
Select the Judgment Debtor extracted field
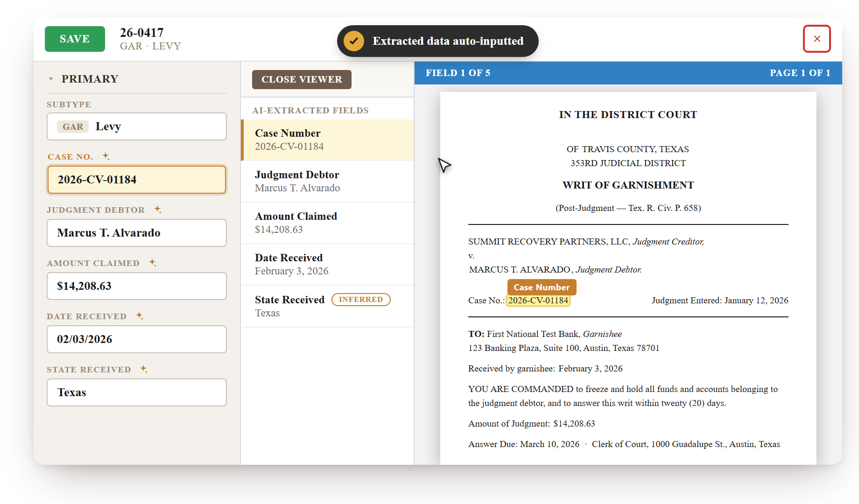pos(327,182)
